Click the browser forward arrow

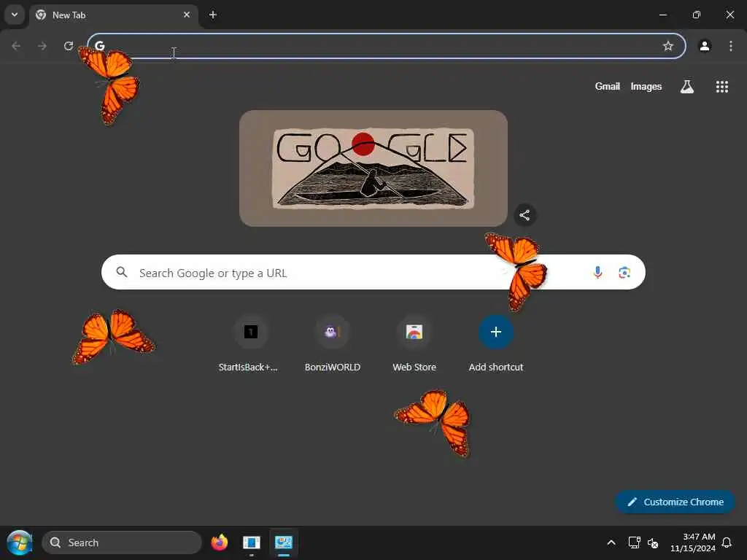pyautogui.click(x=42, y=46)
